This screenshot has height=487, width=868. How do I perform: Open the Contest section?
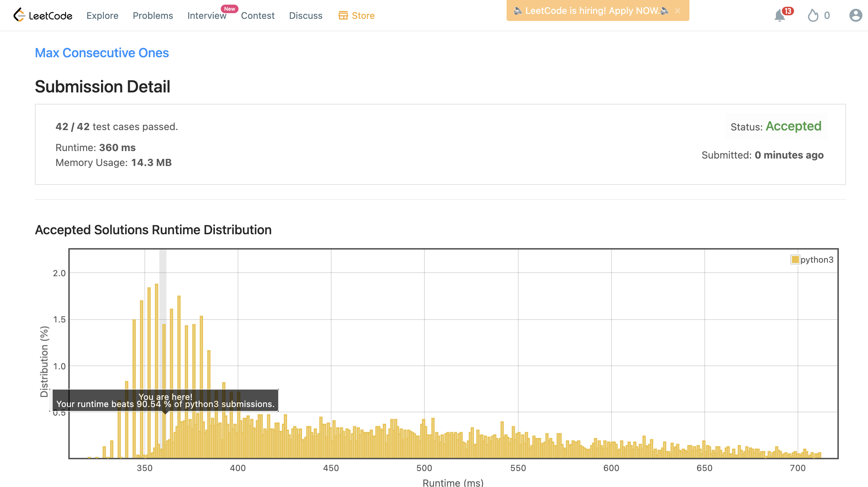pos(258,16)
